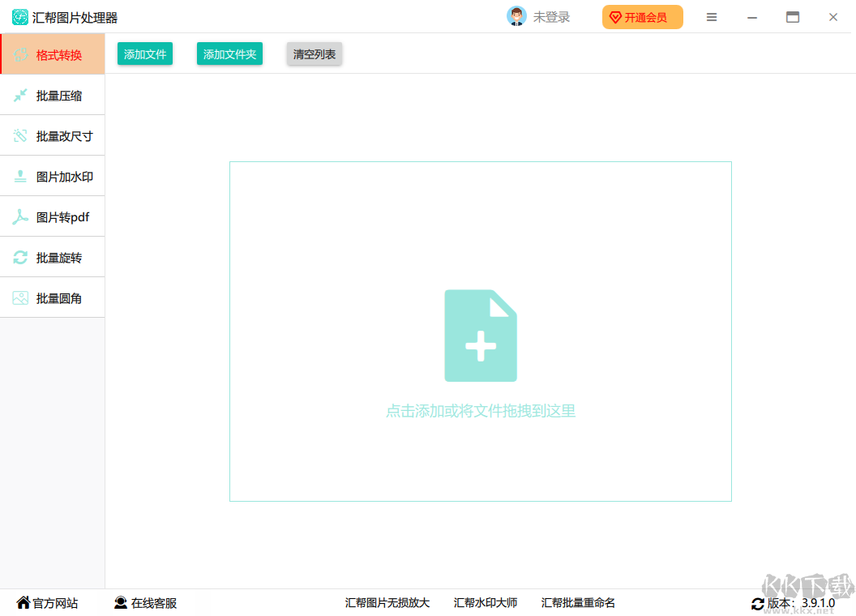Click the large add-file plus icon
Viewport: 856px width, 616px height.
pos(481,336)
